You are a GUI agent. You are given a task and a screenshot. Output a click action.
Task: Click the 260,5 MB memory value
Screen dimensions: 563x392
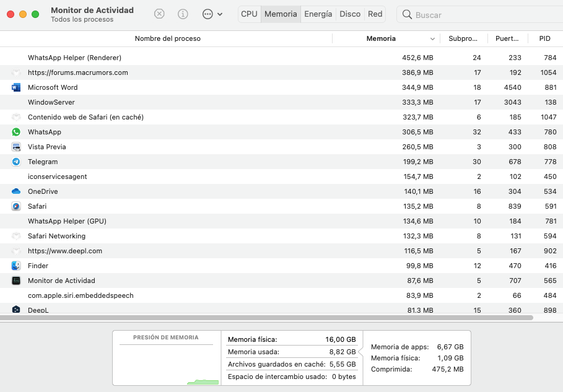417,147
